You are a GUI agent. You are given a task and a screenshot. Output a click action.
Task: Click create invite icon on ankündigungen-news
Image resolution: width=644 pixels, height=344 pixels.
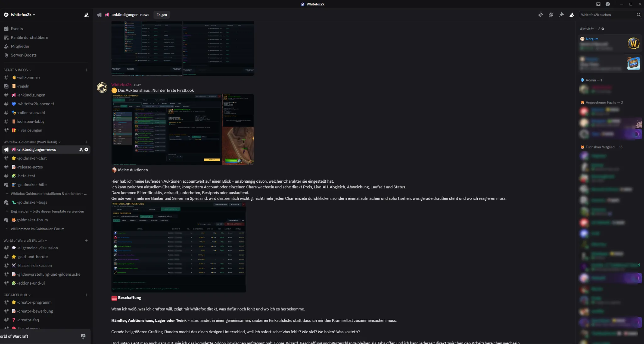[x=81, y=150]
